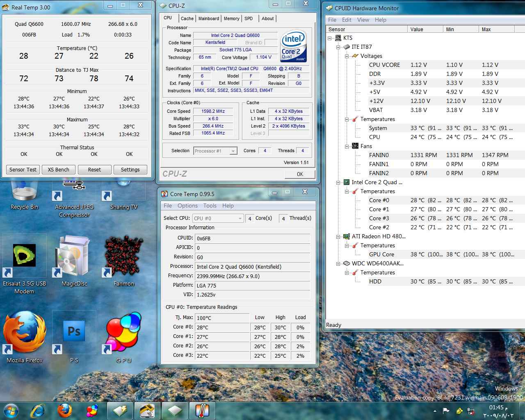525x420 pixels.
Task: Collapse the Intel Core 2 Quad node
Action: 338,183
